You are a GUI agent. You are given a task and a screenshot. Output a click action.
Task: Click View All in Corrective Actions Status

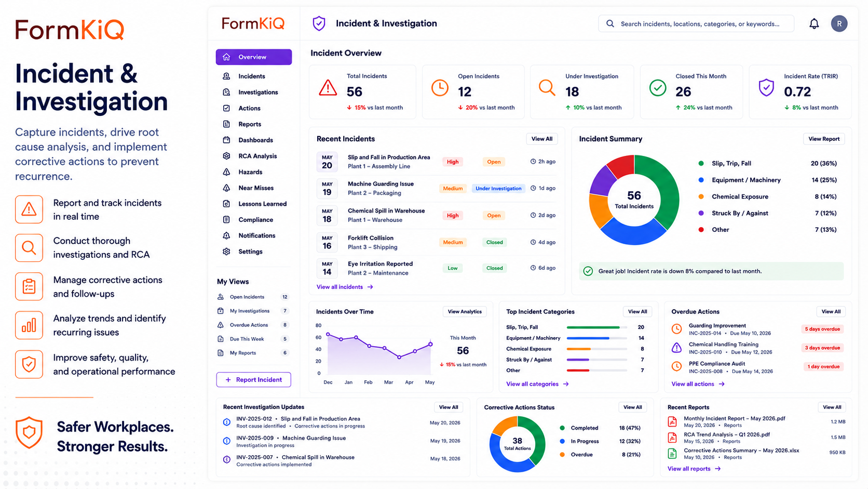tap(633, 407)
